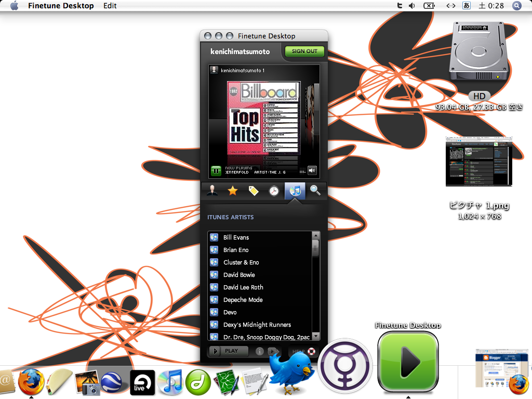Click the kenichimatsumoto 1 playlist avatar icon

(214, 70)
